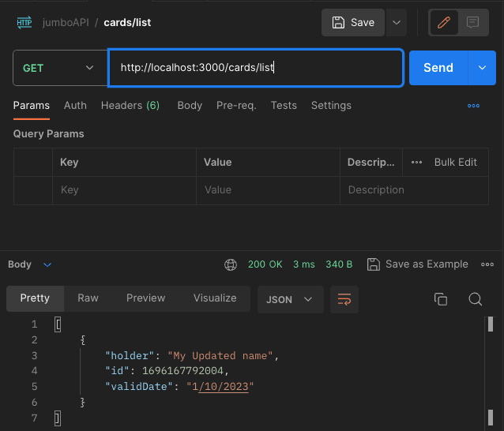The image size is (504, 431).
Task: Open the comments icon in header
Action: pyautogui.click(x=473, y=23)
